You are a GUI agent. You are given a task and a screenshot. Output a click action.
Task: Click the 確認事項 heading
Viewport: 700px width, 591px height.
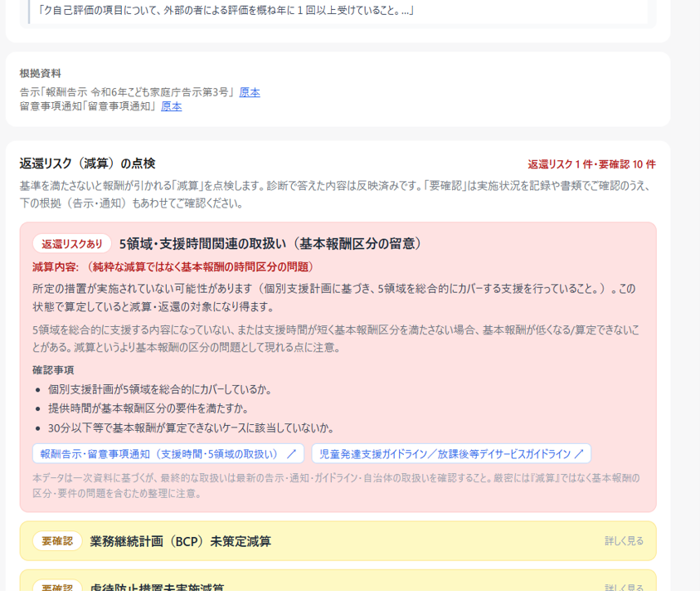click(53, 370)
